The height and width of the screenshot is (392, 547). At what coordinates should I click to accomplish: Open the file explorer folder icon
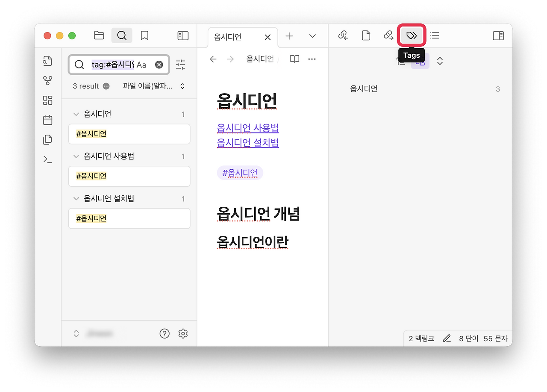(99, 35)
